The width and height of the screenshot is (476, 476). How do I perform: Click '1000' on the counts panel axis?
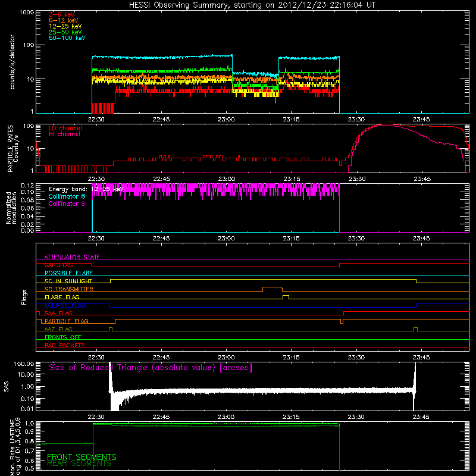click(x=27, y=12)
